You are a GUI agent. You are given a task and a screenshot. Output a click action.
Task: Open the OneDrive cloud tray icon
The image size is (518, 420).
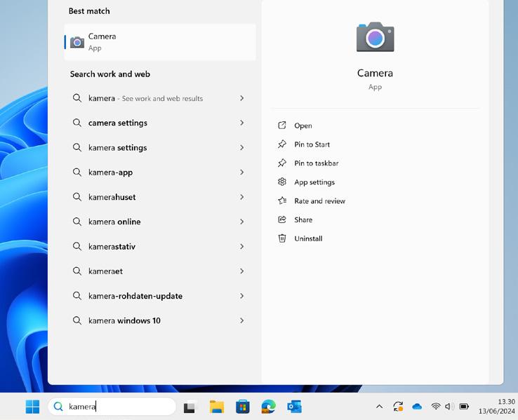(x=417, y=407)
